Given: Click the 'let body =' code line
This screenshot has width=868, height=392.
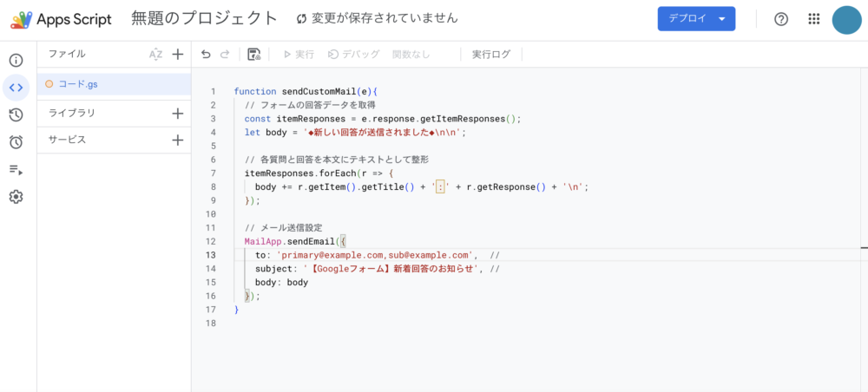Looking at the screenshot, I should point(355,132).
